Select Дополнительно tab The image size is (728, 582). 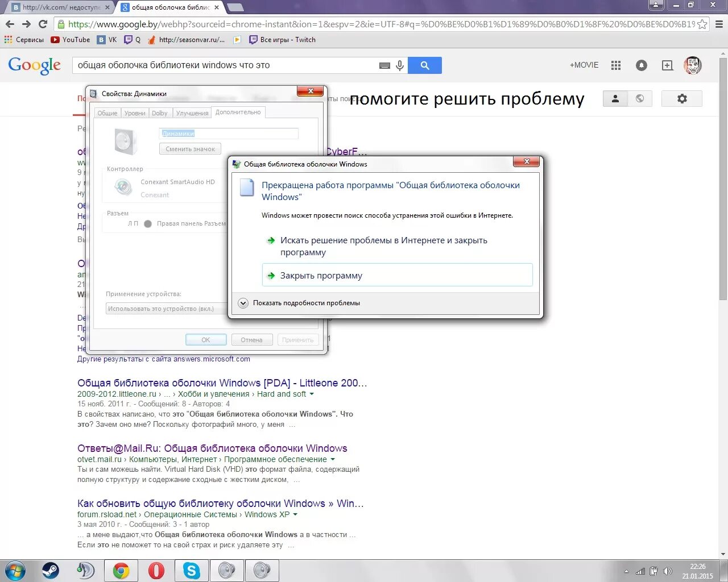(x=238, y=112)
